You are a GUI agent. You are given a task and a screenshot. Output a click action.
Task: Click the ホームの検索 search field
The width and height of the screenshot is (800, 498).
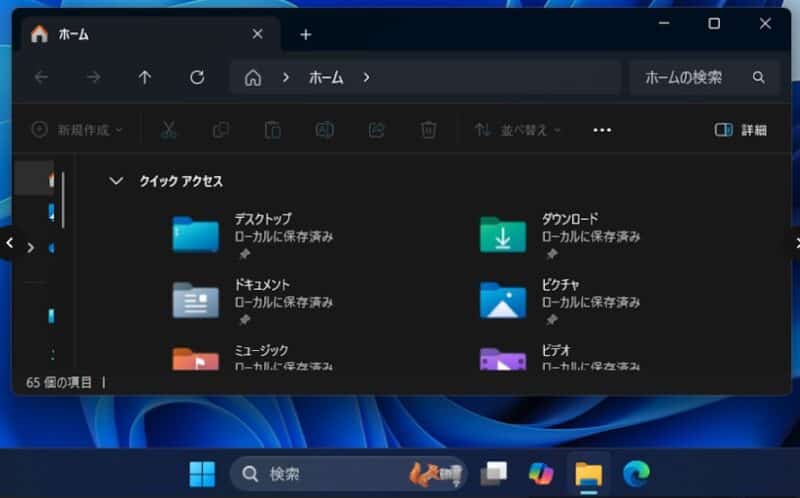tap(704, 78)
